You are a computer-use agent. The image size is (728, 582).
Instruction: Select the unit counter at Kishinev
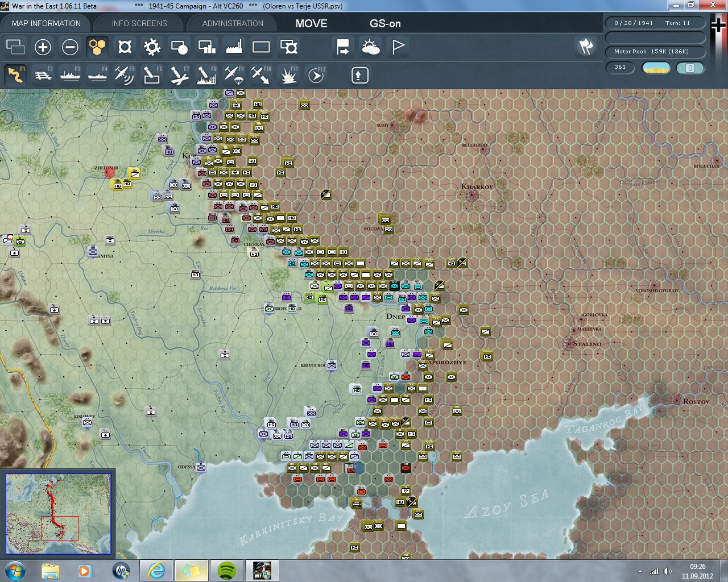pyautogui.click(x=87, y=422)
